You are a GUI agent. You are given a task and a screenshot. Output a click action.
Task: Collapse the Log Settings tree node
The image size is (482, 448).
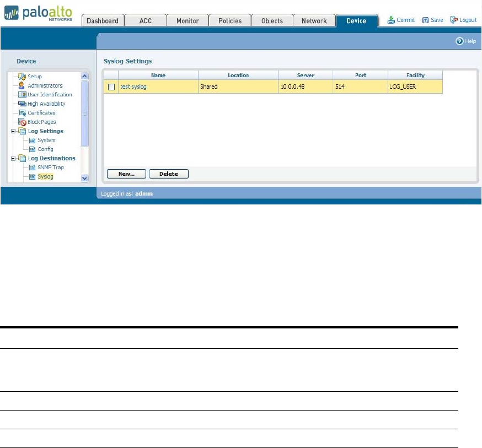pos(13,131)
